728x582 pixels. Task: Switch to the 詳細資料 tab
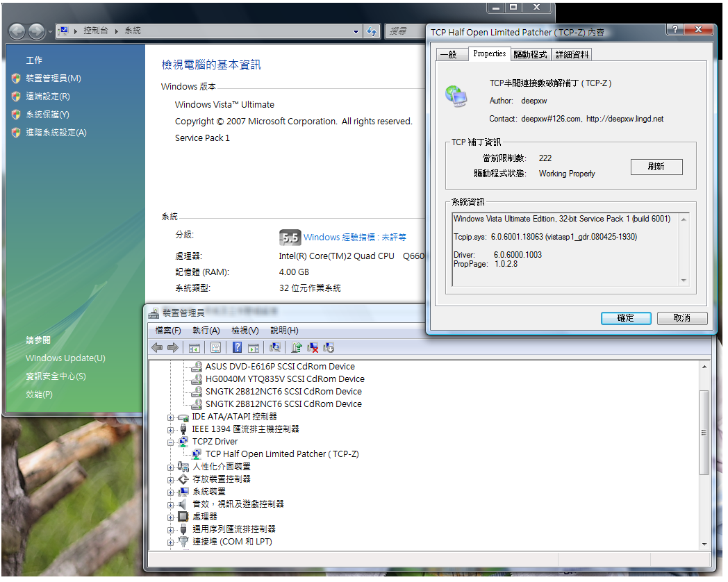572,55
